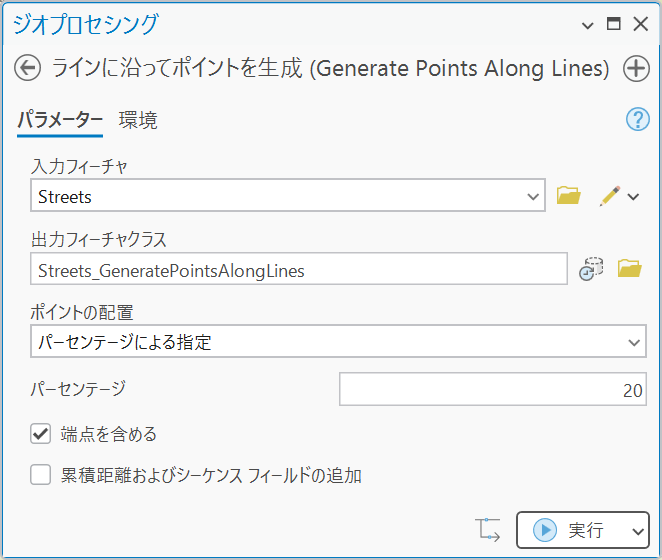Open the ポイントの配置 dropdown
Viewport: 662px width, 560px height.
pyautogui.click(x=338, y=341)
